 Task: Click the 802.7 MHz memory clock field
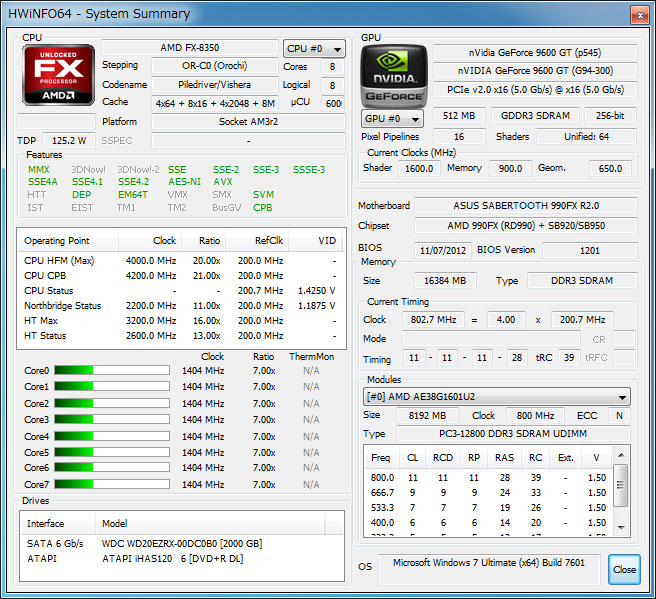pyautogui.click(x=433, y=320)
